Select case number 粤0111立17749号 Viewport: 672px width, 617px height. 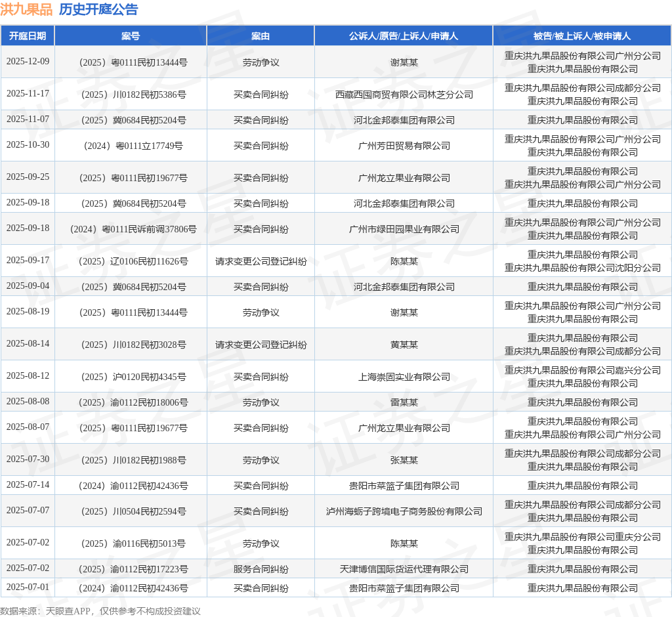coord(133,146)
